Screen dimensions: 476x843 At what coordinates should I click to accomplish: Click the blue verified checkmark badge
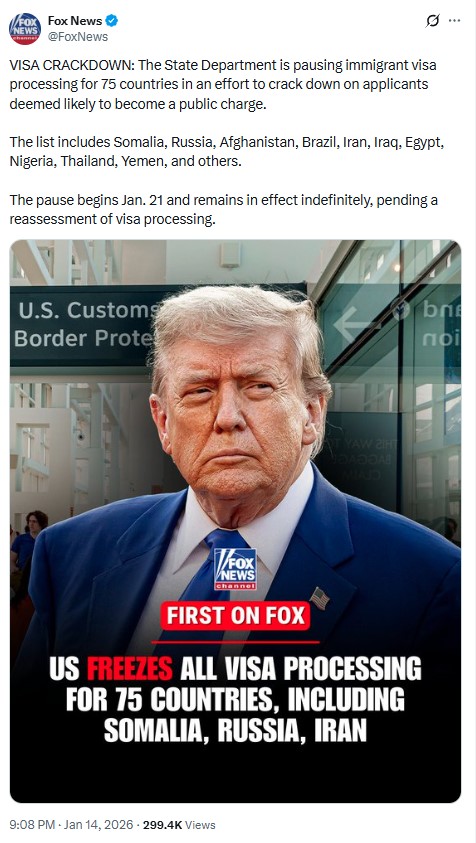(x=112, y=21)
